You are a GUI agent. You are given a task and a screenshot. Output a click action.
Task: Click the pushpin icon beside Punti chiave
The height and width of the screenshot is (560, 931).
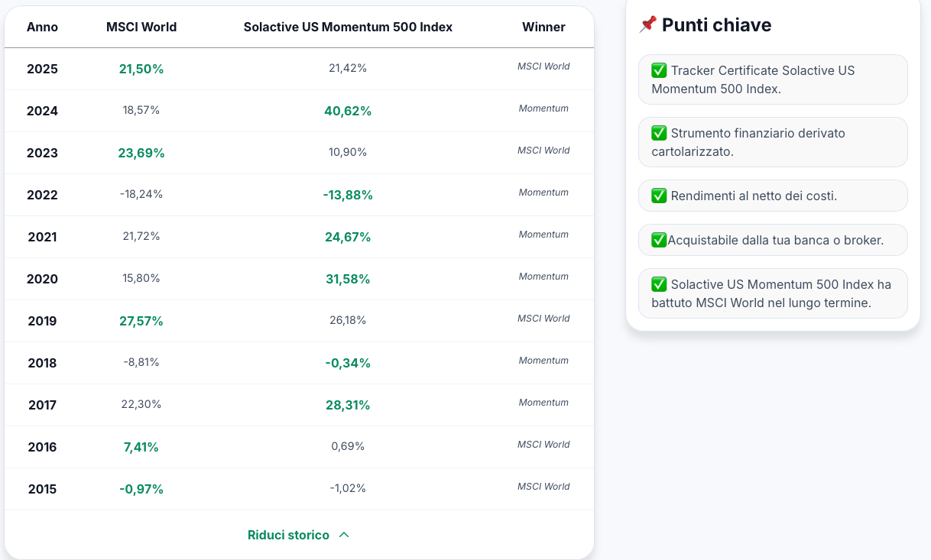647,24
